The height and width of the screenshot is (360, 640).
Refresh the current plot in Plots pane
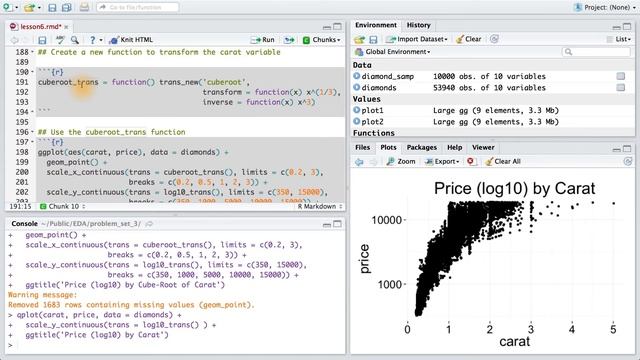click(x=628, y=162)
